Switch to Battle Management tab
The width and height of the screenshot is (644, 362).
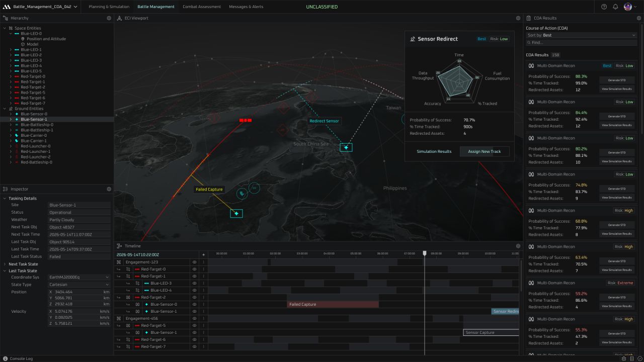click(156, 7)
